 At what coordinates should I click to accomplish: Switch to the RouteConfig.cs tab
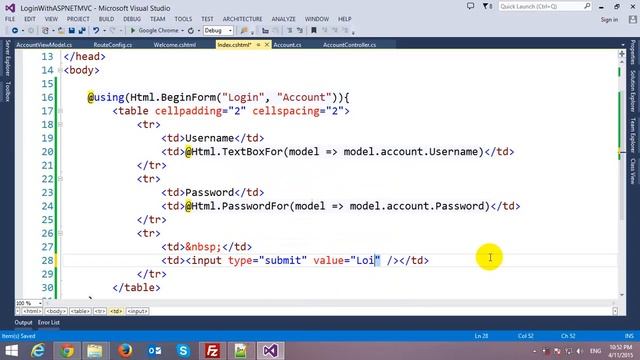click(113, 45)
